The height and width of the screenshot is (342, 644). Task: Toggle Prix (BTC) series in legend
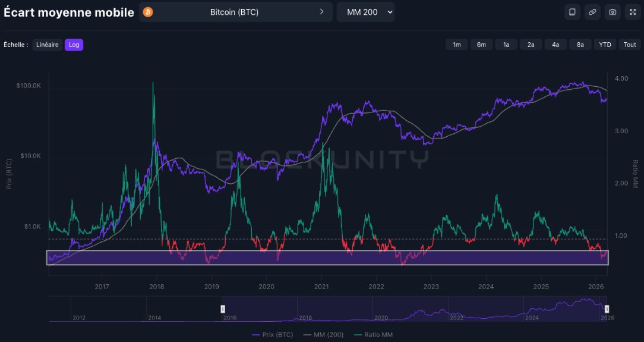pos(273,335)
